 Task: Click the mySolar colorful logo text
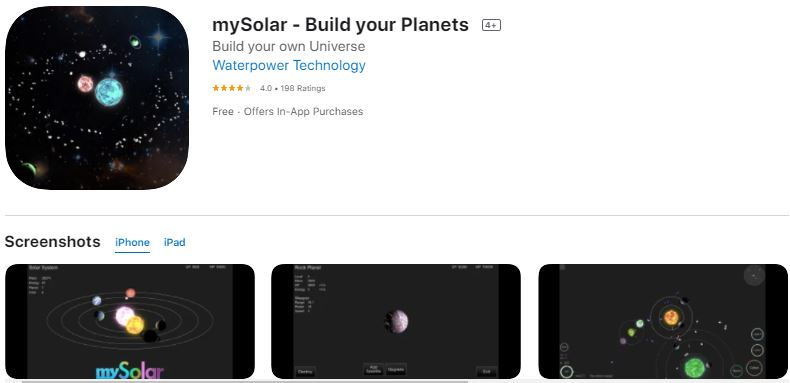[x=130, y=372]
